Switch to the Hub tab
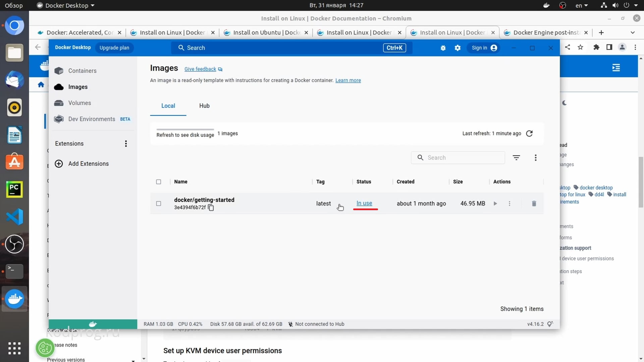 tap(204, 106)
